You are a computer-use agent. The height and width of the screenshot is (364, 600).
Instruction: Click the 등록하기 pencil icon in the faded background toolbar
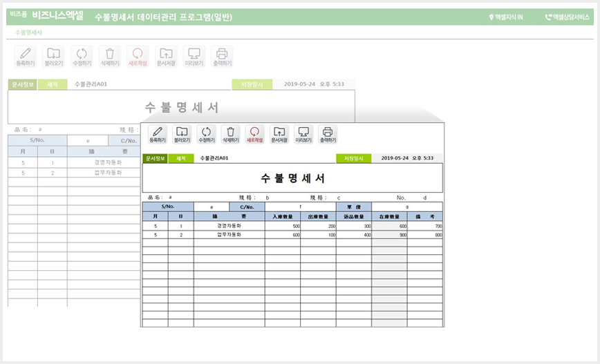pyautogui.click(x=26, y=57)
